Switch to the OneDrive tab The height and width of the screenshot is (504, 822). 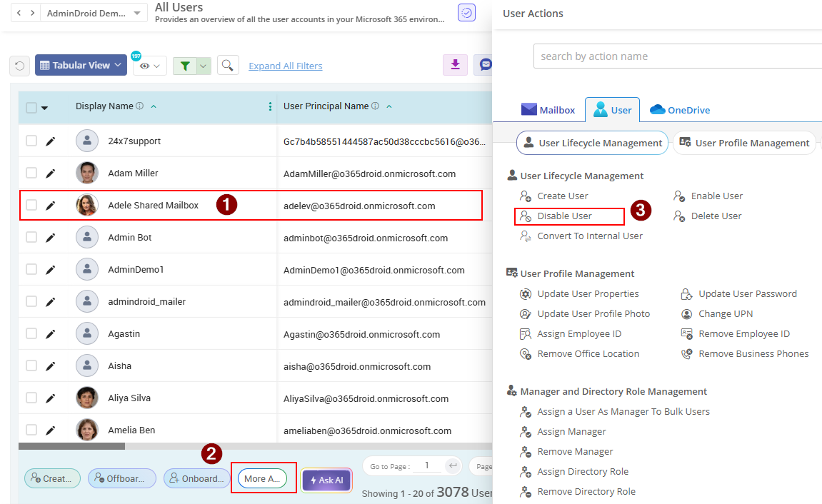(679, 110)
